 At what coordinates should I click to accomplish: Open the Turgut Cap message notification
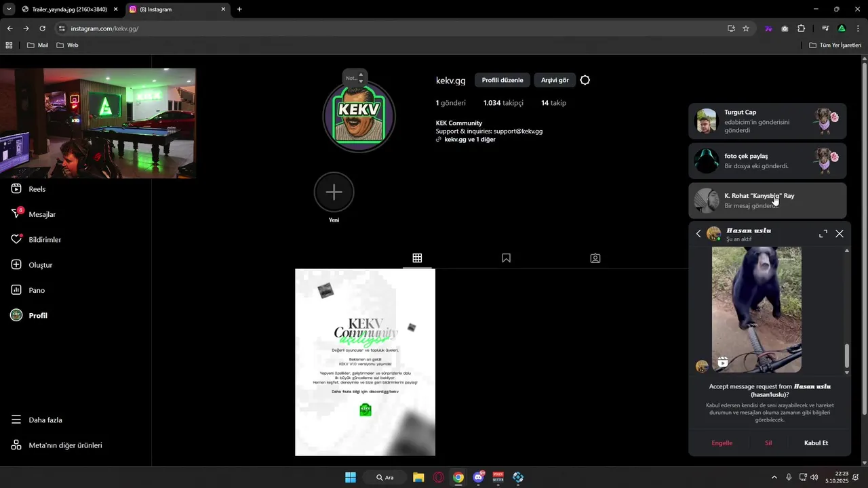(768, 121)
